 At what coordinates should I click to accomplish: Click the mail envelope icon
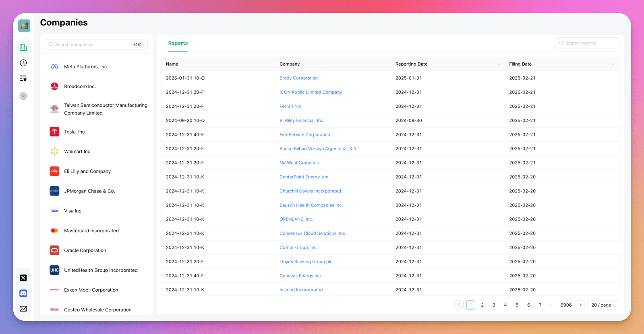[23, 309]
